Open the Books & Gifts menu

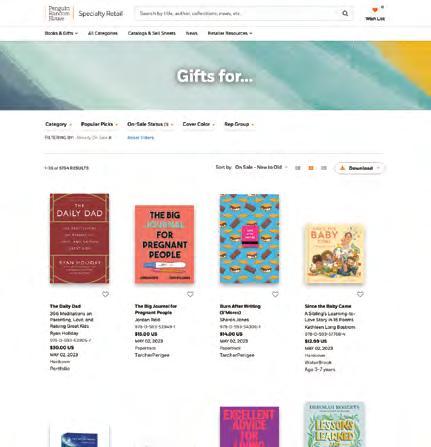(61, 33)
